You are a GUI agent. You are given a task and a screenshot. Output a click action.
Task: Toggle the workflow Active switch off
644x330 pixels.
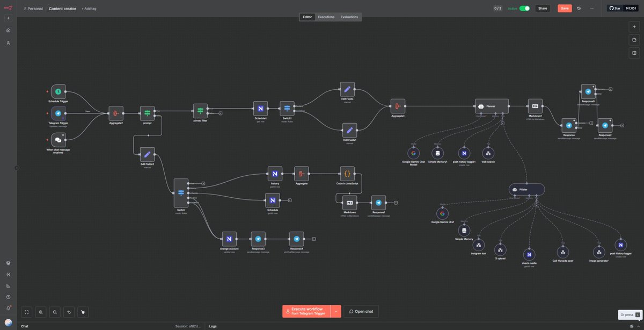click(523, 8)
